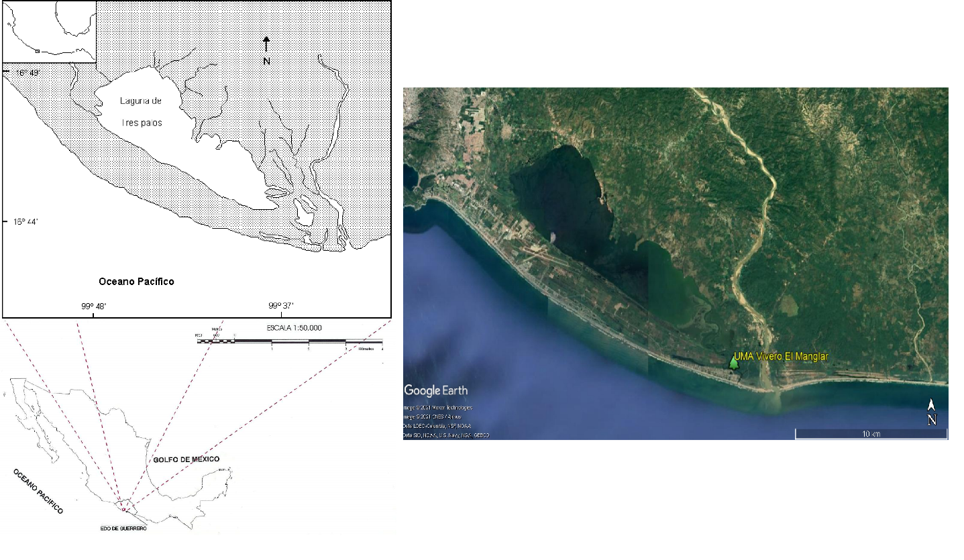Click the 10 km scale bar on the imagery
This screenshot has height=560, width=964.
[871, 433]
